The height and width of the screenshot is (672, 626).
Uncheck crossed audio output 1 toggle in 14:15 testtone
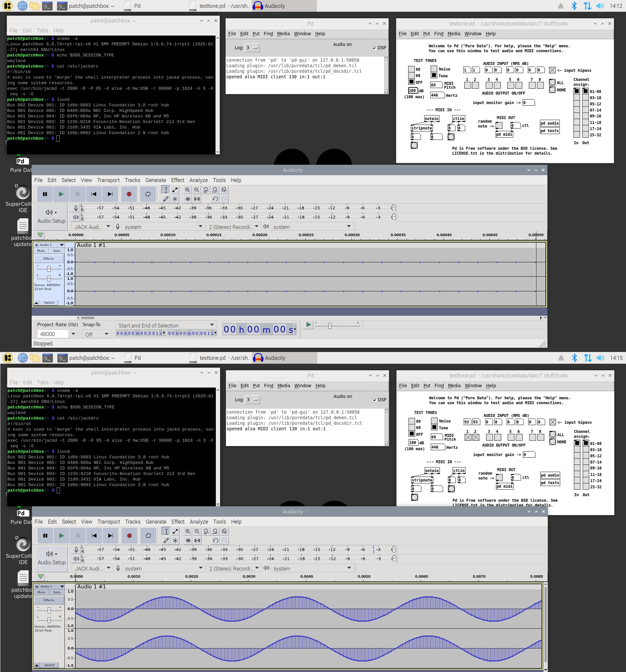coord(468,437)
